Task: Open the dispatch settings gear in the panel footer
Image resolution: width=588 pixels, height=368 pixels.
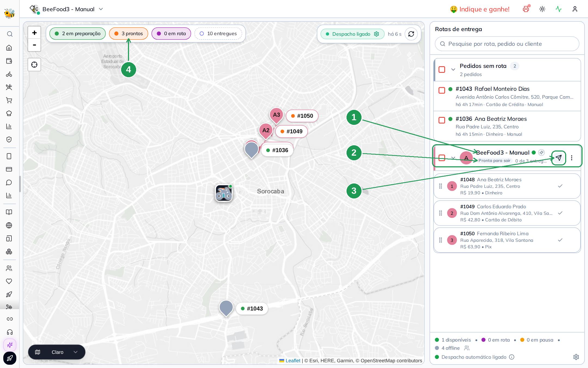Action: point(576,357)
